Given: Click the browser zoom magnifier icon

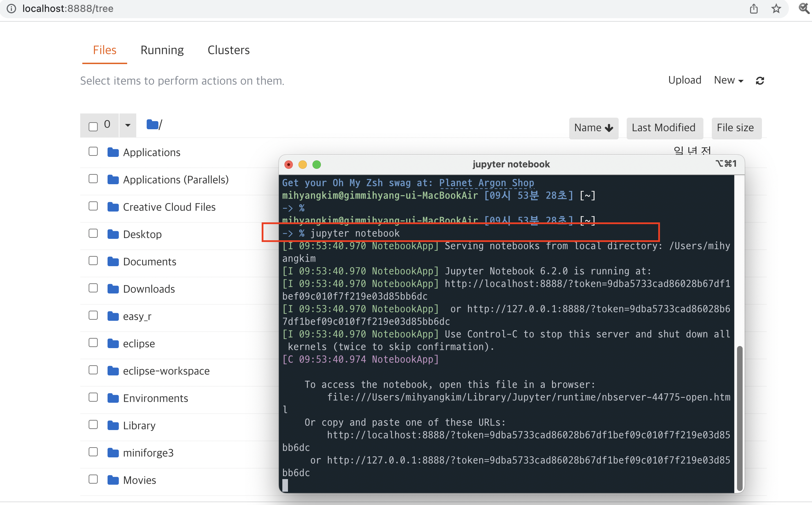Looking at the screenshot, I should coord(804,8).
